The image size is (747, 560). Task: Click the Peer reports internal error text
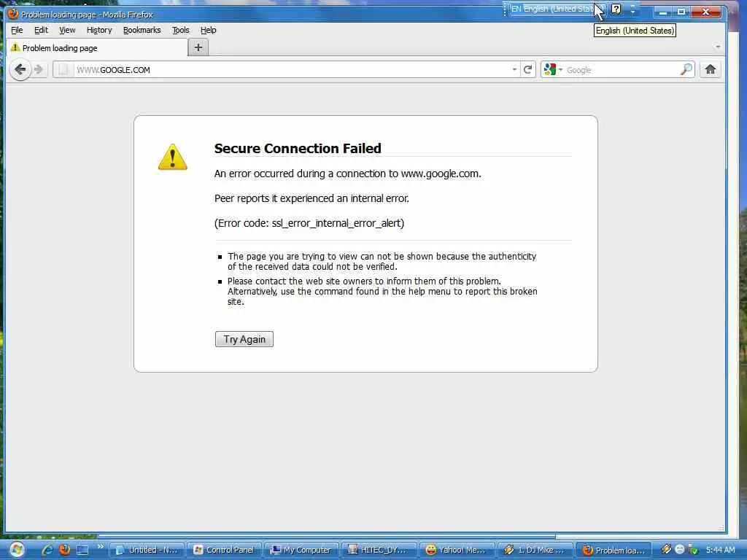pos(311,198)
